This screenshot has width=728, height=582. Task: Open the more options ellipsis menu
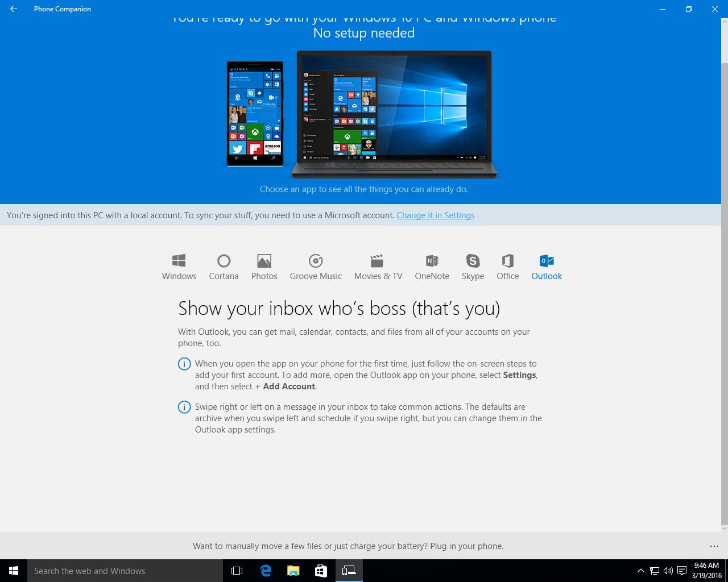(x=714, y=546)
